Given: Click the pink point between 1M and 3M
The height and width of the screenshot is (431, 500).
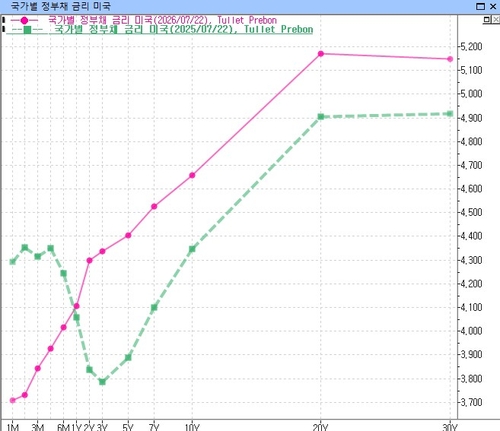Looking at the screenshot, I should pyautogui.click(x=25, y=395).
